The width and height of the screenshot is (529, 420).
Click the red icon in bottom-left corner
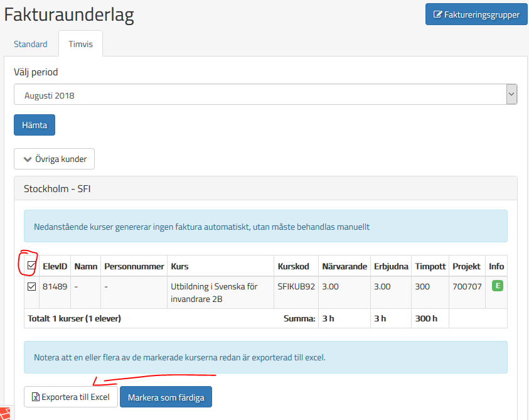pos(5,414)
